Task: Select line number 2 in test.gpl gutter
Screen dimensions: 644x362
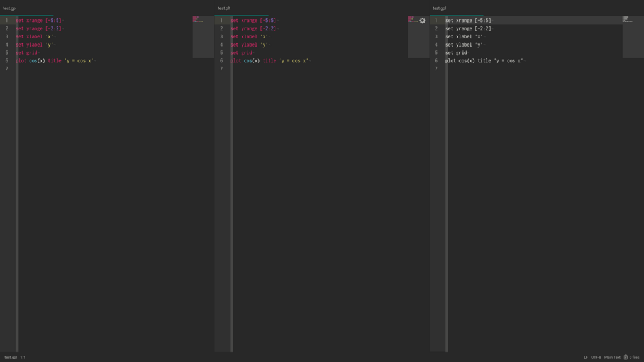Action: 436,28
